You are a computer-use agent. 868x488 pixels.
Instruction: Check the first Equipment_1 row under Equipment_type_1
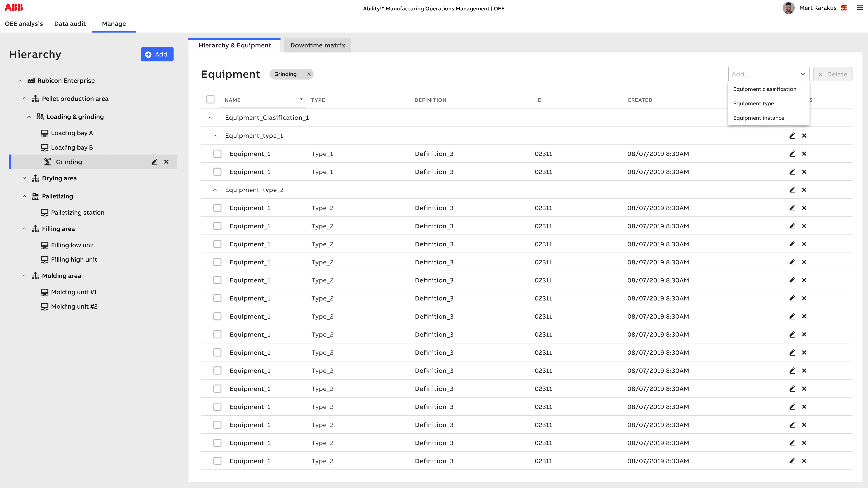pyautogui.click(x=217, y=154)
